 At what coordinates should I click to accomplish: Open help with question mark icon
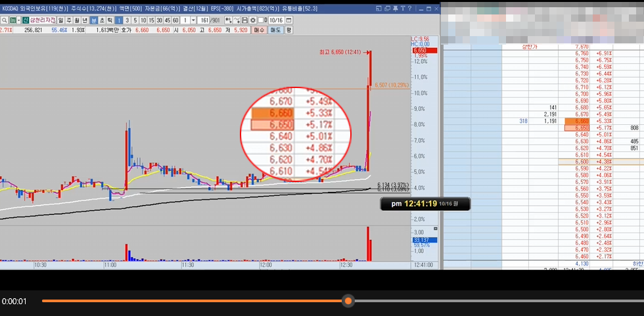409,9
